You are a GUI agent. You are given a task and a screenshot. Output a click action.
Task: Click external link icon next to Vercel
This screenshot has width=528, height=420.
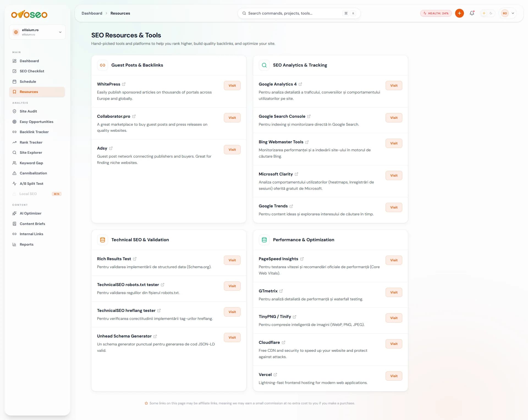(x=275, y=375)
